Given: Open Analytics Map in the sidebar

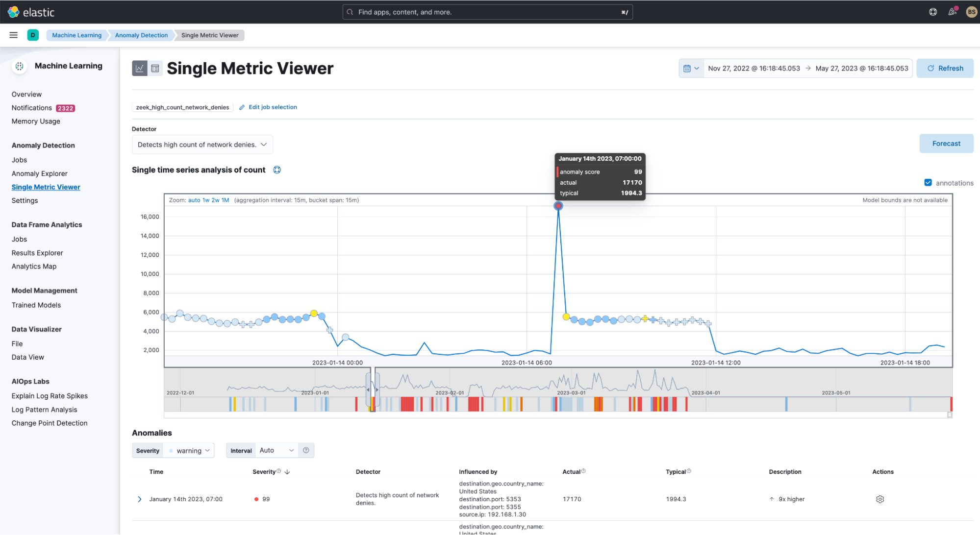Looking at the screenshot, I should [x=34, y=267].
